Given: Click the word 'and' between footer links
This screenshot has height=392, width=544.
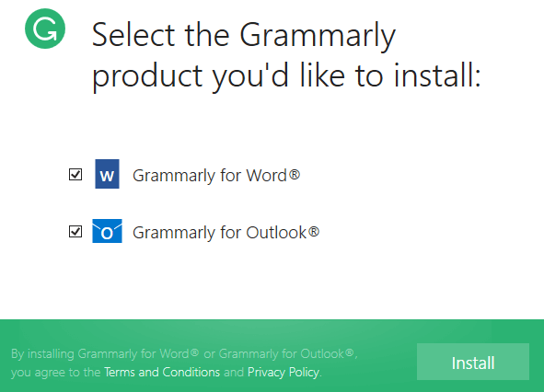Looking at the screenshot, I should click(x=234, y=372).
